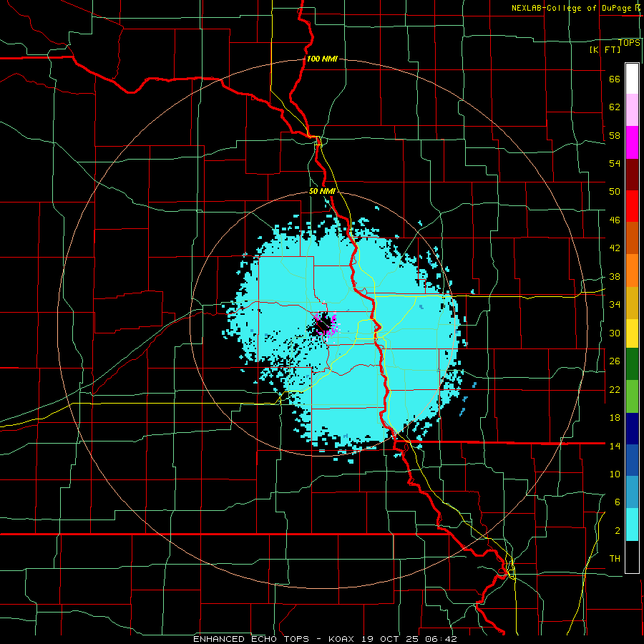Click the navy blue legend swatch
644x644 pixels.
coord(632,429)
